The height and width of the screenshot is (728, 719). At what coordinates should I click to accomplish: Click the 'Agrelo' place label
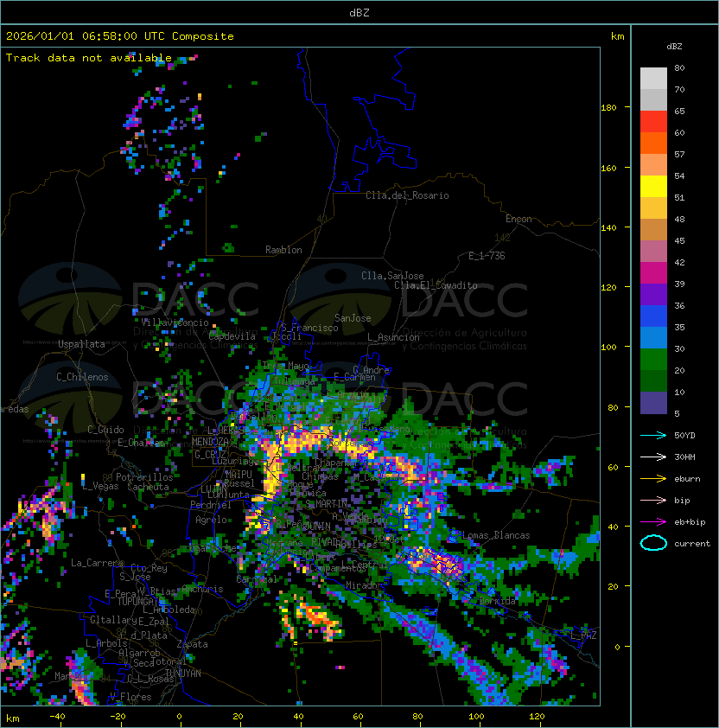coord(211,520)
